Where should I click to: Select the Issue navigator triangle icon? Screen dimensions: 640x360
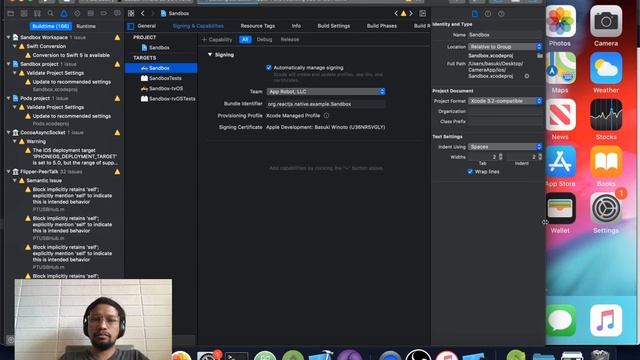coord(64,13)
